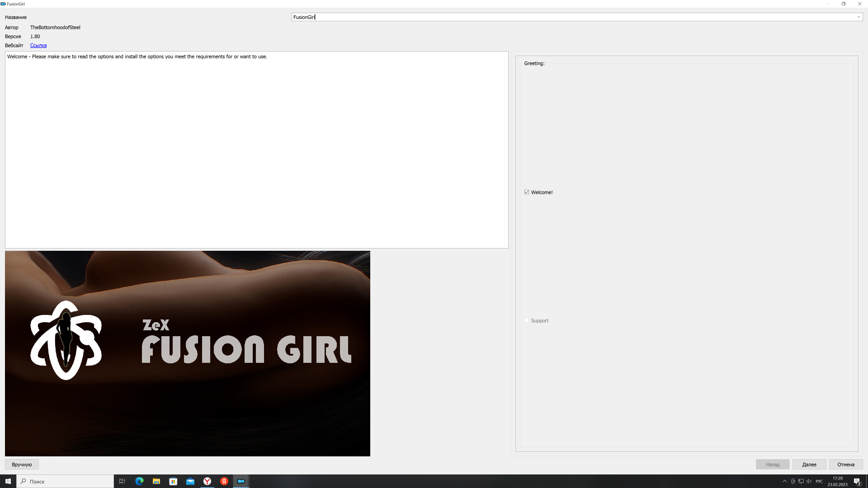
Task: Open the Ссылка website link
Action: click(x=38, y=45)
